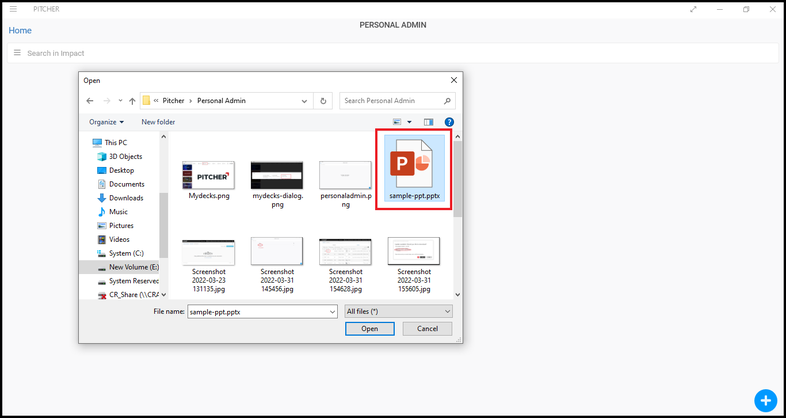Toggle the preview pane icon

click(x=429, y=122)
